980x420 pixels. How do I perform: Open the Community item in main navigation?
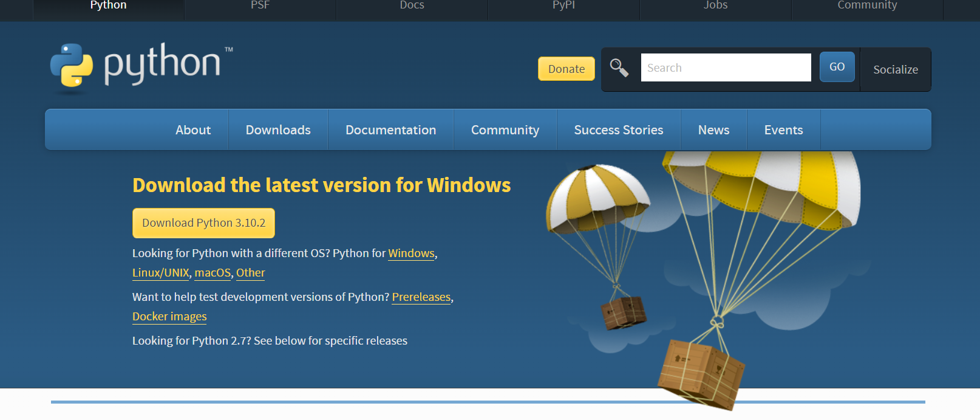click(x=505, y=129)
